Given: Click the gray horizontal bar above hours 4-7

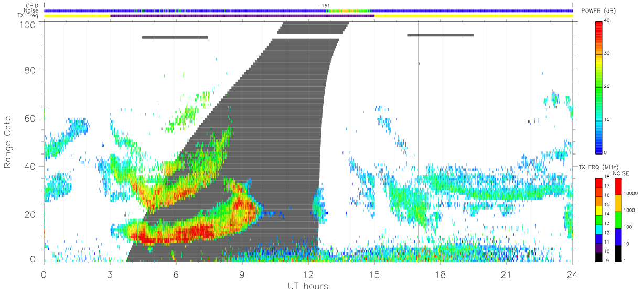Looking at the screenshot, I should (x=175, y=37).
